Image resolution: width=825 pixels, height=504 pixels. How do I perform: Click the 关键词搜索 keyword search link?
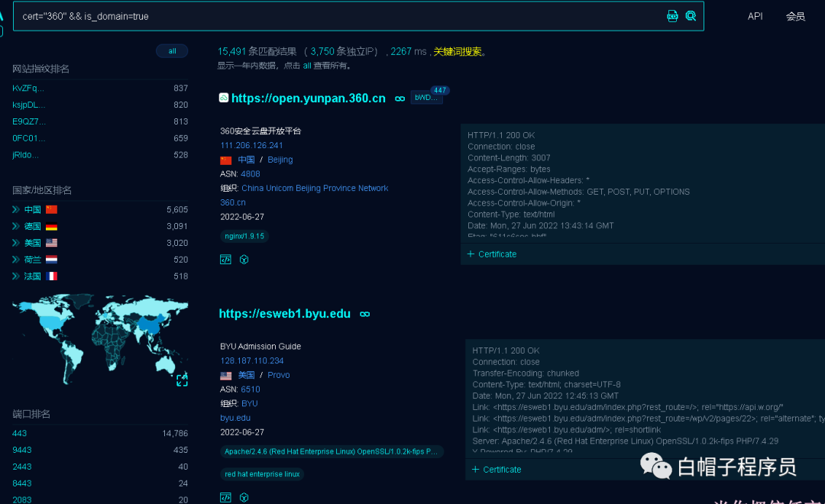(x=458, y=52)
